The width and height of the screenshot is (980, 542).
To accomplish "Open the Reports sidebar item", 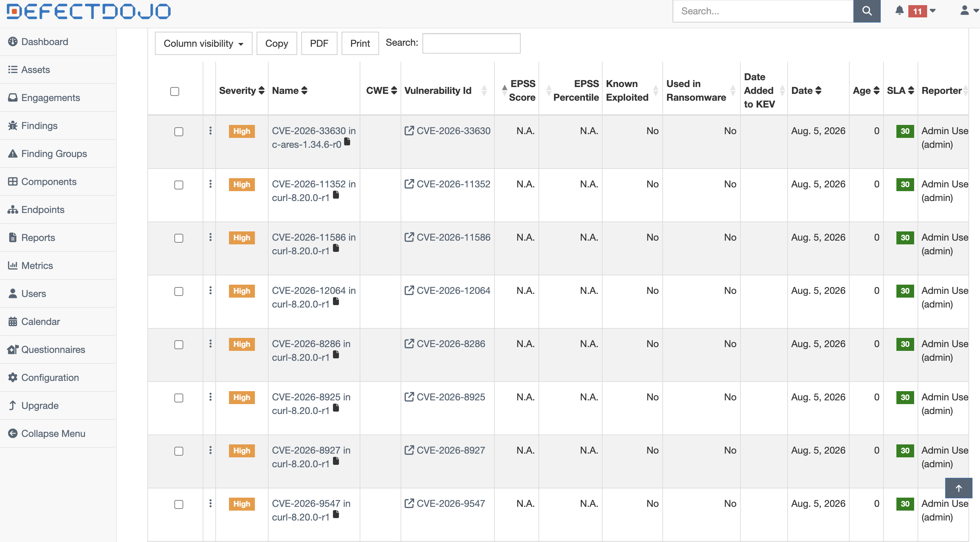I will (x=58, y=238).
